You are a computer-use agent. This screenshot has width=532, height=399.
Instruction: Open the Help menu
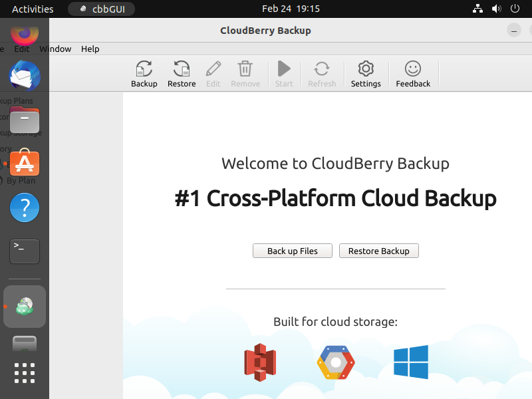pos(90,49)
